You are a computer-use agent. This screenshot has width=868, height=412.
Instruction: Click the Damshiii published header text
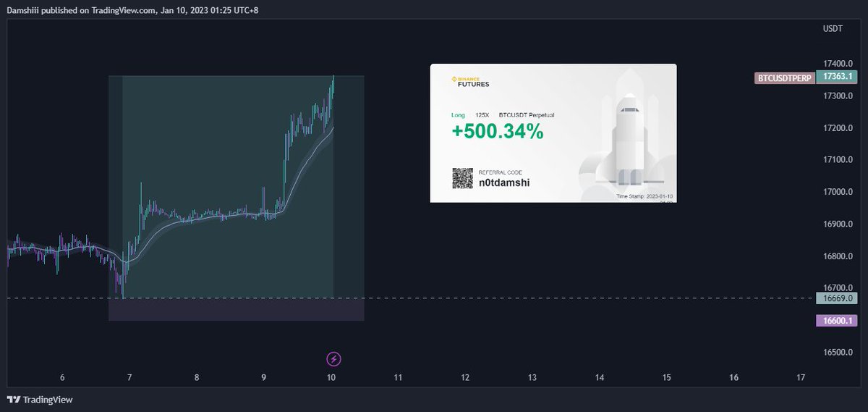point(132,10)
